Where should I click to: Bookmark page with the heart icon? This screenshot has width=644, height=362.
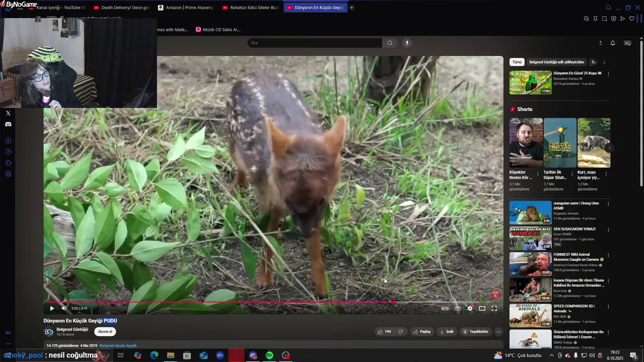632,19
